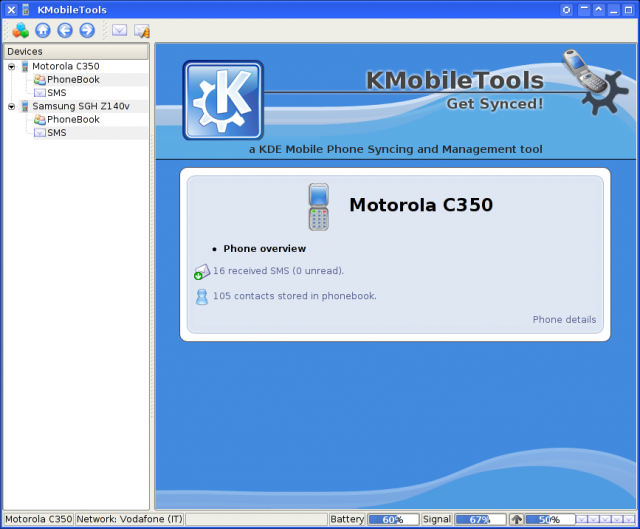The width and height of the screenshot is (640, 529).
Task: Click the KMobileTools banner title
Action: (455, 80)
